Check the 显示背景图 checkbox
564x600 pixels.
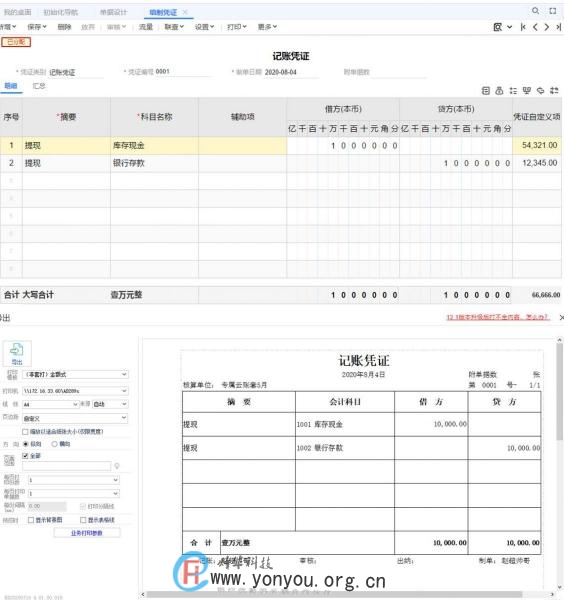coord(31,520)
